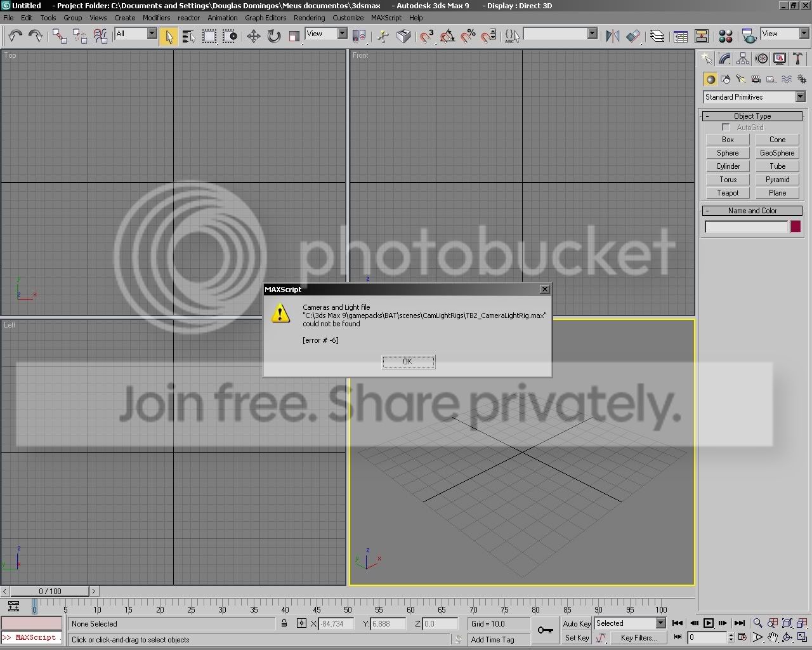This screenshot has height=650, width=812.
Task: Open the Modifiers menu
Action: pyautogui.click(x=156, y=18)
